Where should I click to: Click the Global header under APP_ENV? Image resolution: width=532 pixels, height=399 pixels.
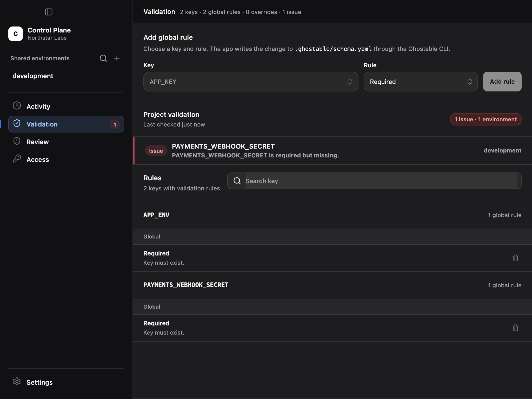(332, 237)
